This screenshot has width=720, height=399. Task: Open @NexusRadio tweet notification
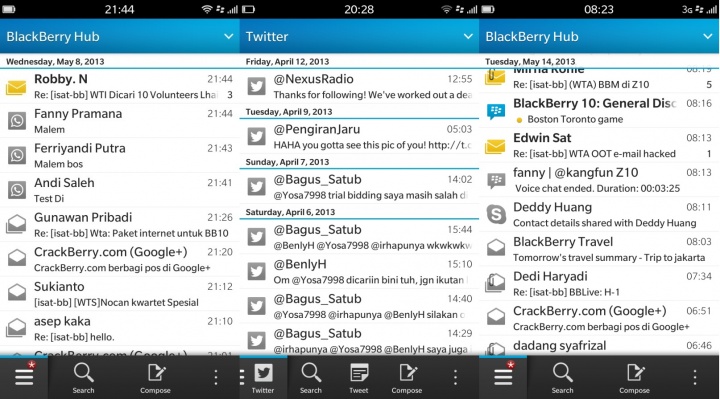click(x=359, y=87)
